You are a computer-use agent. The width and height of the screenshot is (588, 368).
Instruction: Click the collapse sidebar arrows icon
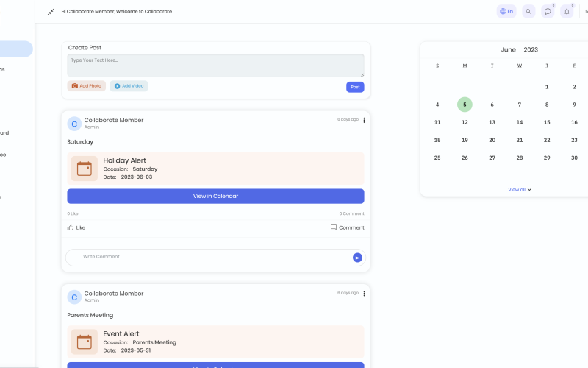pos(51,12)
